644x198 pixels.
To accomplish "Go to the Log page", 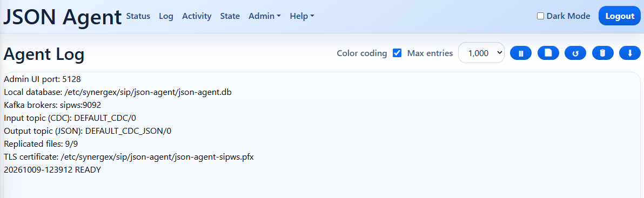I will (166, 16).
